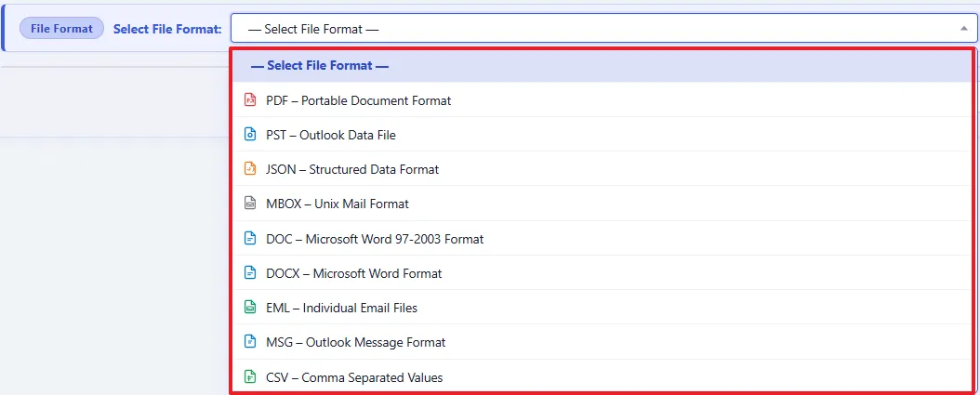980x395 pixels.
Task: Click the DOCX document icon
Action: click(250, 273)
